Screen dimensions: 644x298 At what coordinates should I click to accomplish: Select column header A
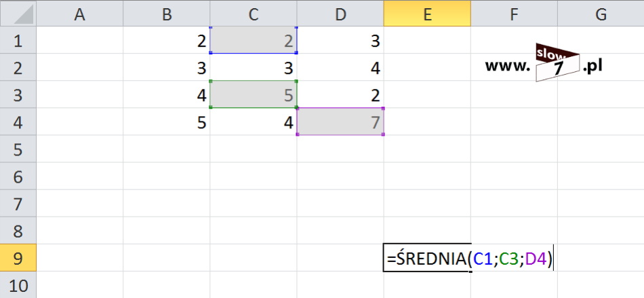(x=80, y=14)
